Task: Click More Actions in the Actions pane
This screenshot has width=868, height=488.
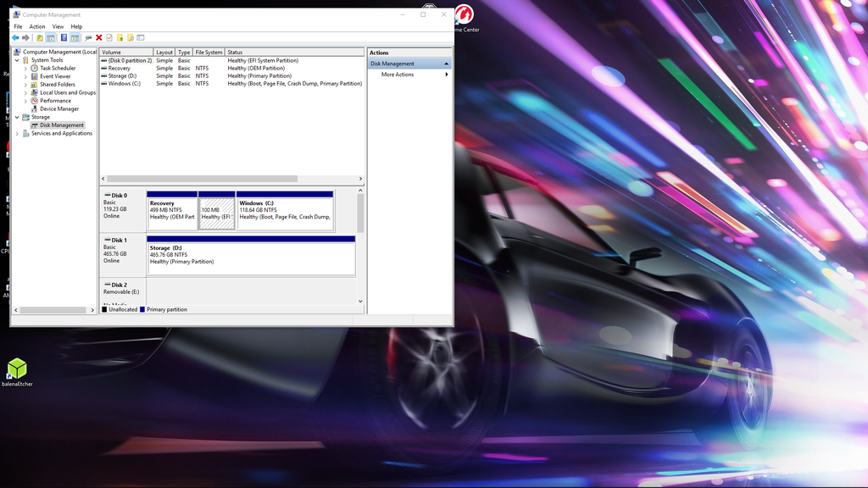Action: click(398, 75)
